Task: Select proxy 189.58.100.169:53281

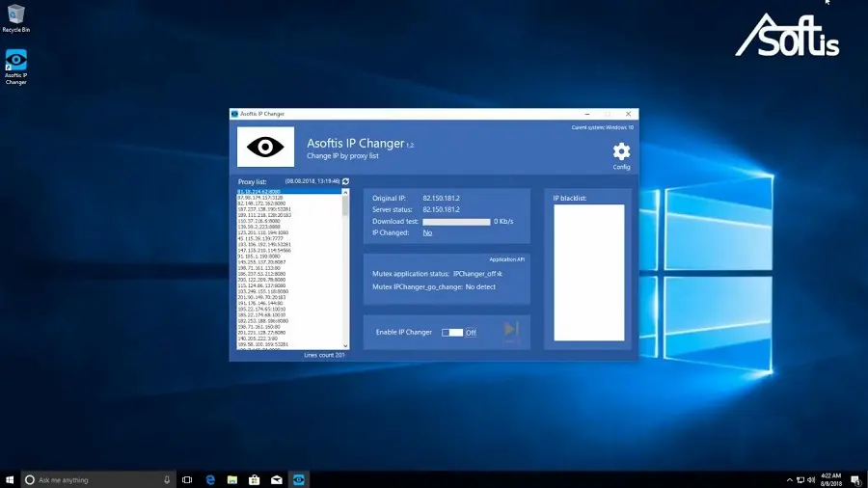Action: [x=263, y=344]
